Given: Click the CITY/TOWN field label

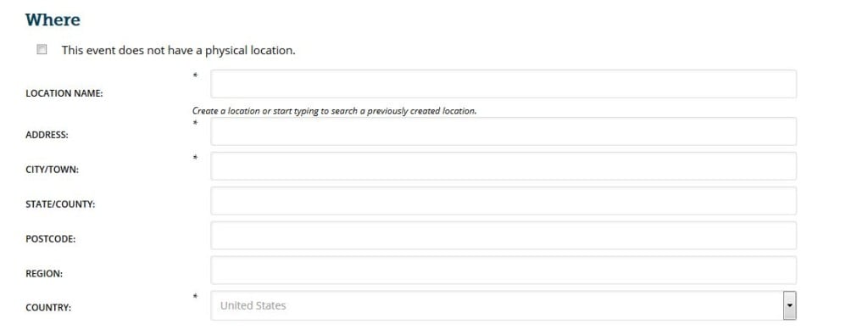Looking at the screenshot, I should point(52,170).
